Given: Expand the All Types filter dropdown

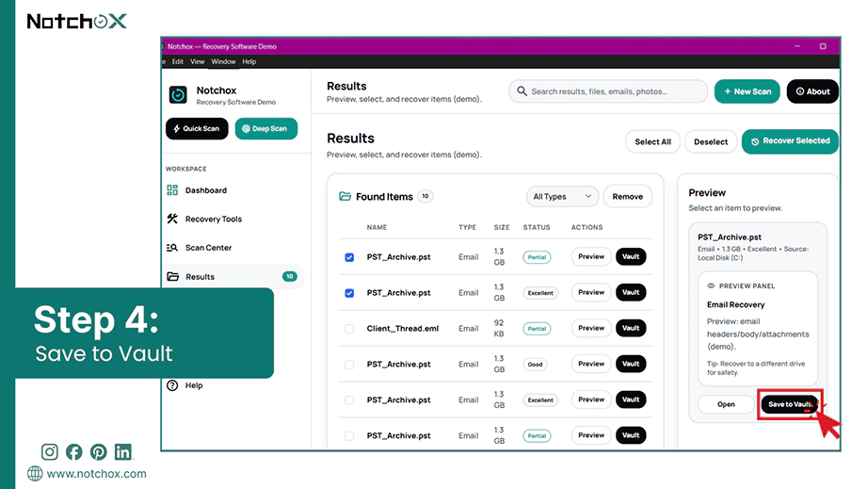Looking at the screenshot, I should click(x=562, y=197).
